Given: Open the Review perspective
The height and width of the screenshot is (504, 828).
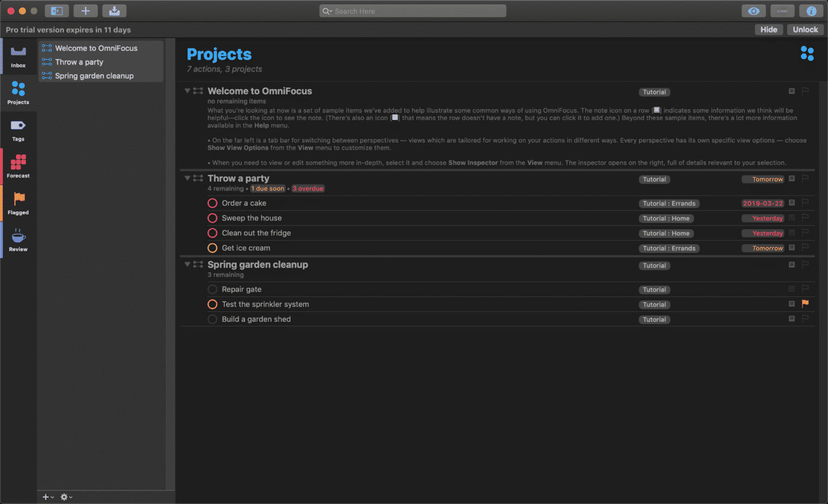Looking at the screenshot, I should point(18,240).
